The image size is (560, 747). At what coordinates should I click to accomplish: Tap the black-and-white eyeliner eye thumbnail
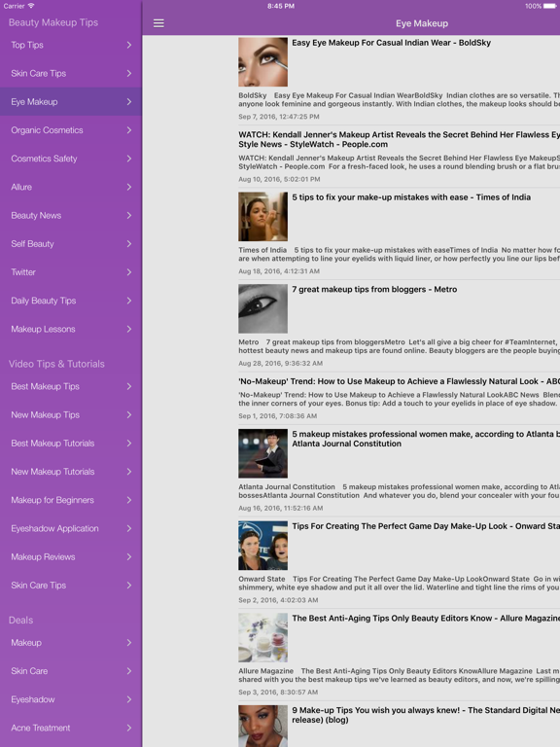[x=262, y=308]
